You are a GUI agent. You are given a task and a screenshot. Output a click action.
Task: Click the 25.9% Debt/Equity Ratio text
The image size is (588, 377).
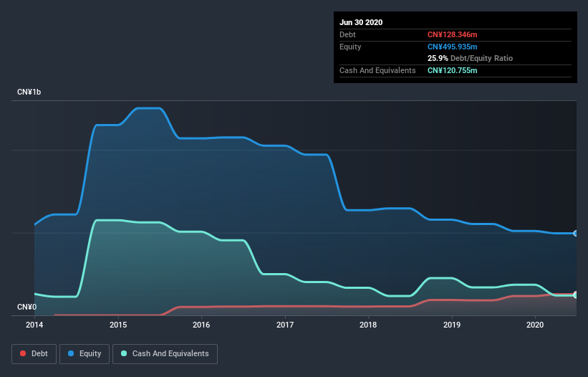[x=471, y=59]
